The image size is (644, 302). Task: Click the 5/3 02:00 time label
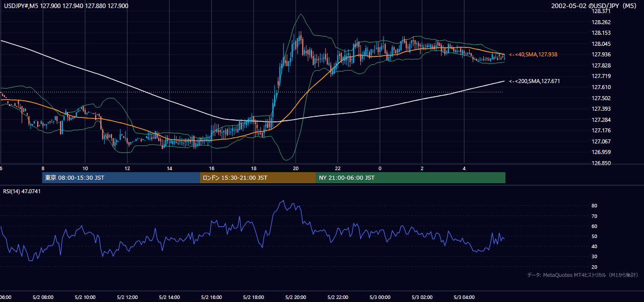(x=422, y=297)
